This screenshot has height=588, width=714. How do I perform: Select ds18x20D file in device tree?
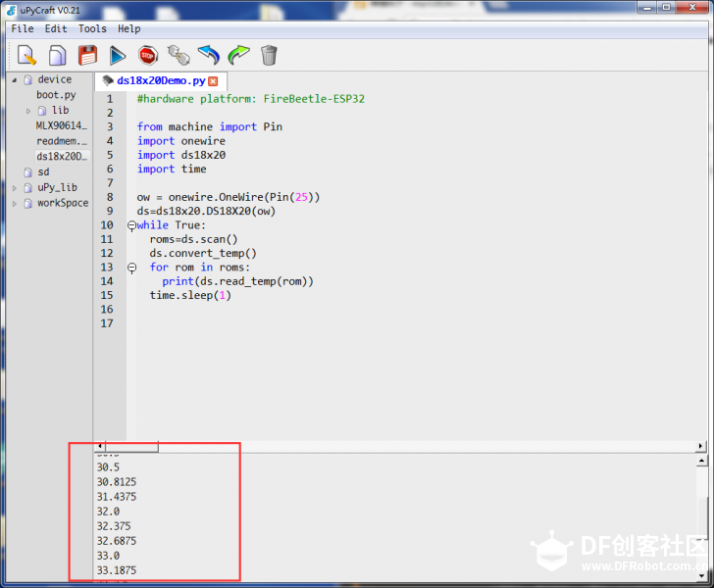click(62, 156)
